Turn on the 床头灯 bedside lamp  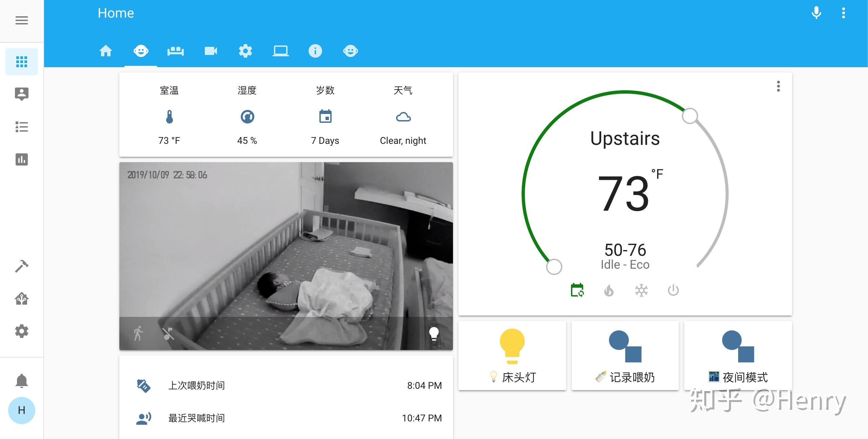point(512,356)
